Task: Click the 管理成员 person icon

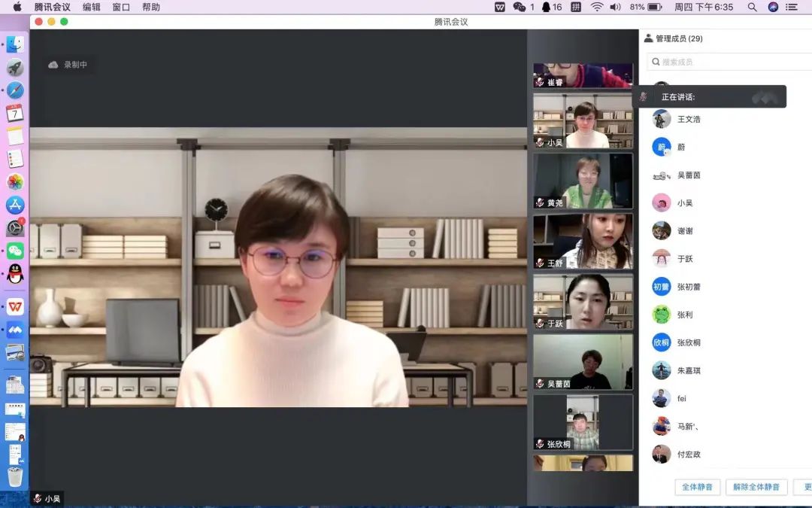Action: (648, 38)
